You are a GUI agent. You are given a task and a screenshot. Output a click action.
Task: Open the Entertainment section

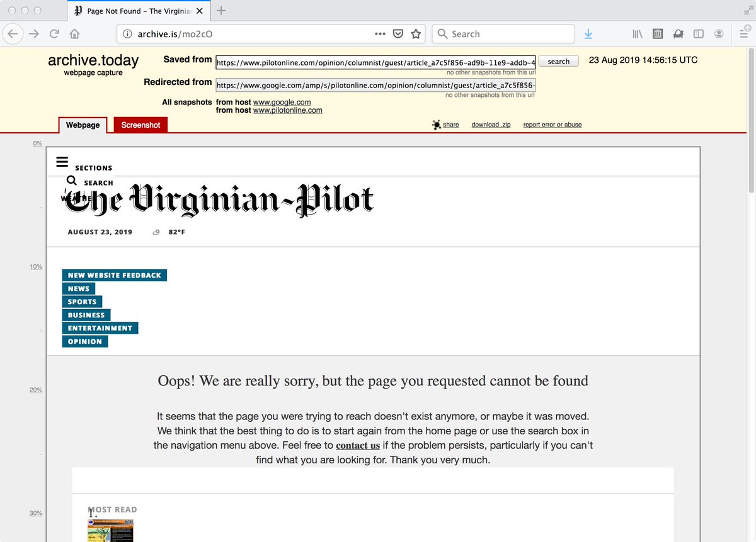click(x=100, y=328)
